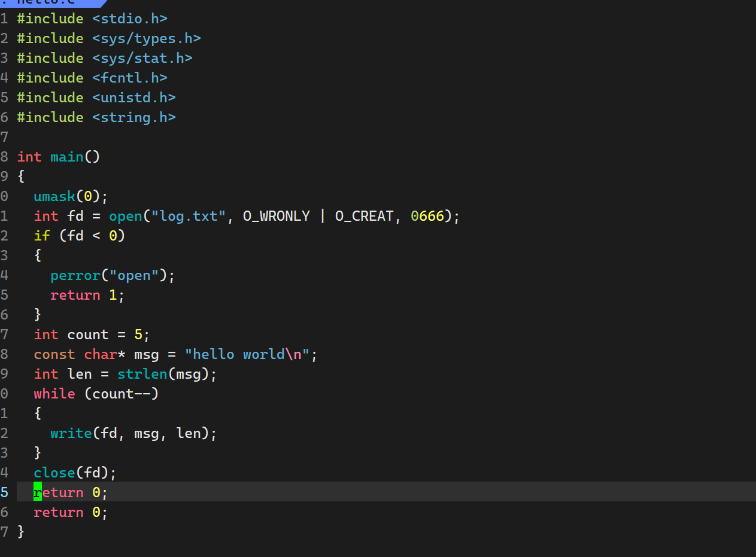Click the main function name

pos(67,157)
